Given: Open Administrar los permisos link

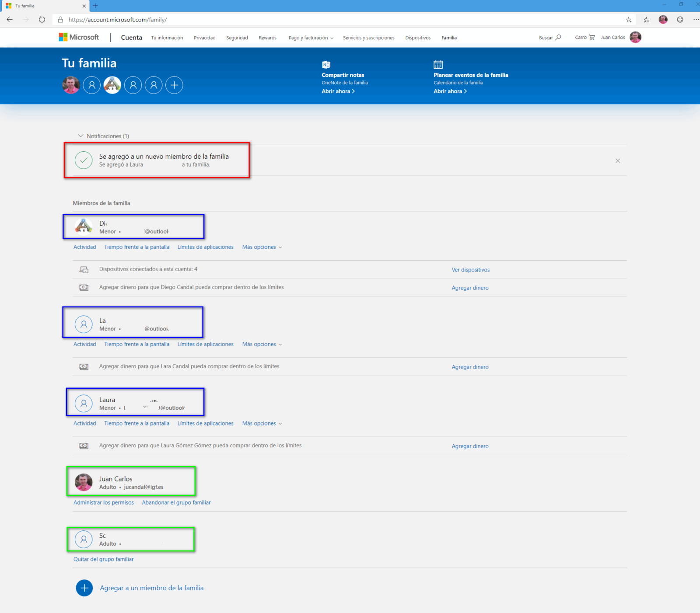Looking at the screenshot, I should [103, 503].
